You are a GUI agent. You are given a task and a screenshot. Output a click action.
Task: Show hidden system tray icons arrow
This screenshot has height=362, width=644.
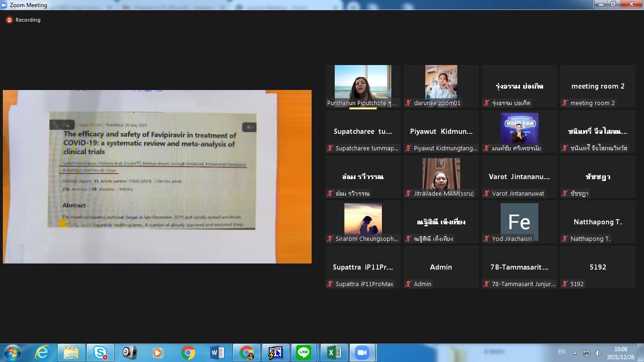point(575,353)
